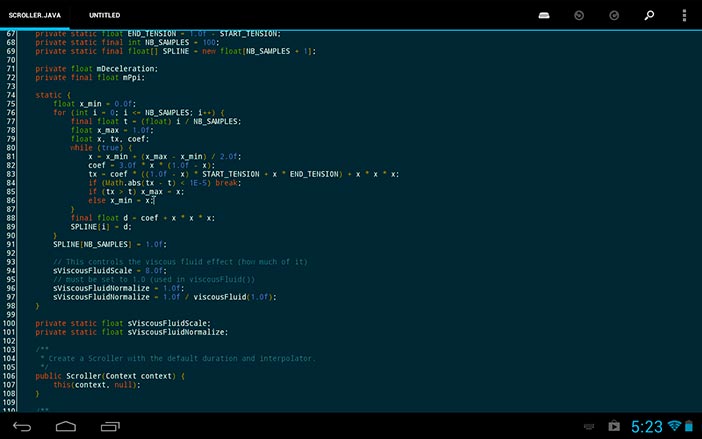Open the recent apps button
702x439 pixels.
110,426
